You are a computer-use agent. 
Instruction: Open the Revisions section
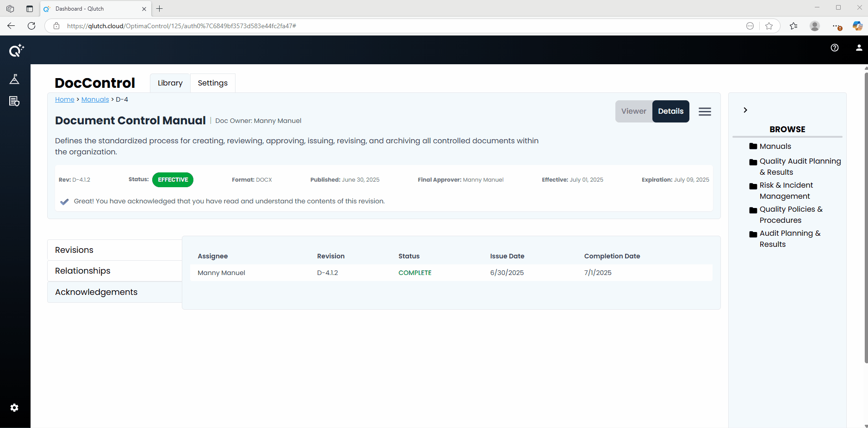74,250
